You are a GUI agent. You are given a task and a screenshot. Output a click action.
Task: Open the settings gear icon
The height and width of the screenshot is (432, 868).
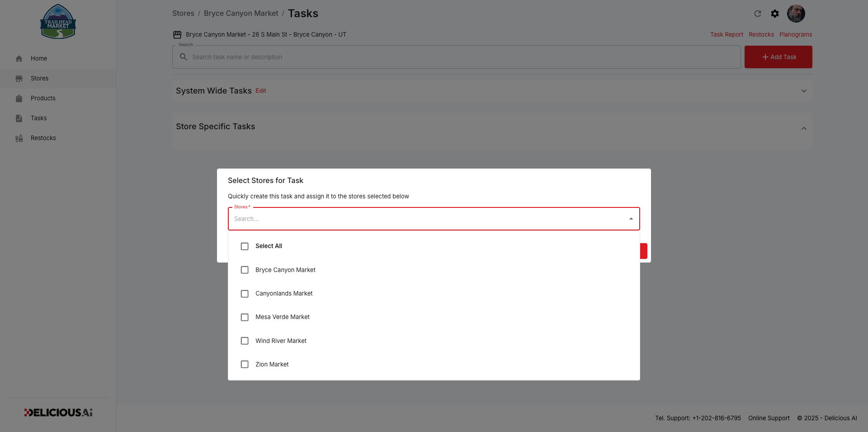(x=775, y=14)
